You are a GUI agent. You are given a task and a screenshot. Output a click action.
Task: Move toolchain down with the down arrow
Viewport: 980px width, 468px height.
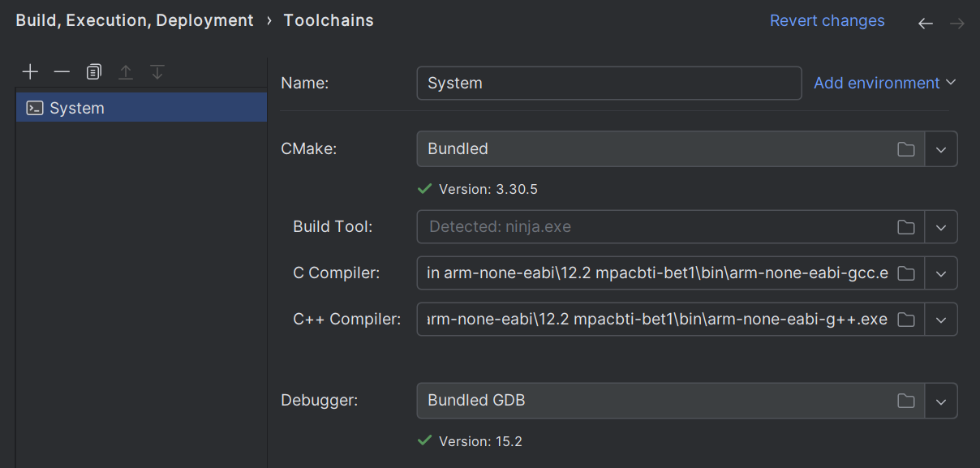coord(157,72)
